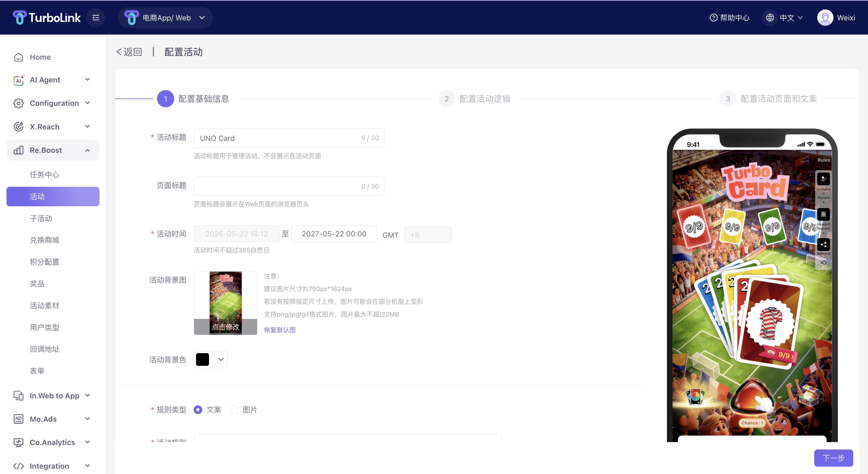The width and height of the screenshot is (868, 474).
Task: Select the 文案 rule type radio
Action: tap(198, 410)
